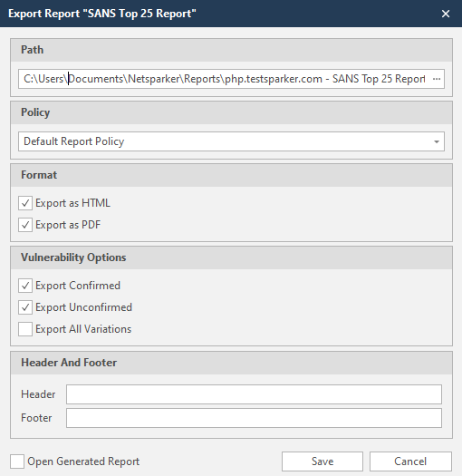Enable Export All Variations
Screen dimensions: 462x476
tap(25, 329)
